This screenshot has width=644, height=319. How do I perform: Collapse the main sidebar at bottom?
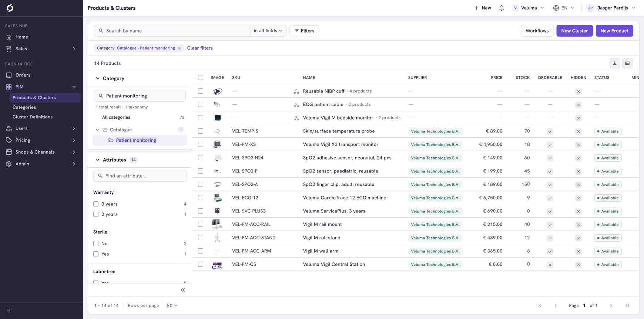tap(8, 311)
